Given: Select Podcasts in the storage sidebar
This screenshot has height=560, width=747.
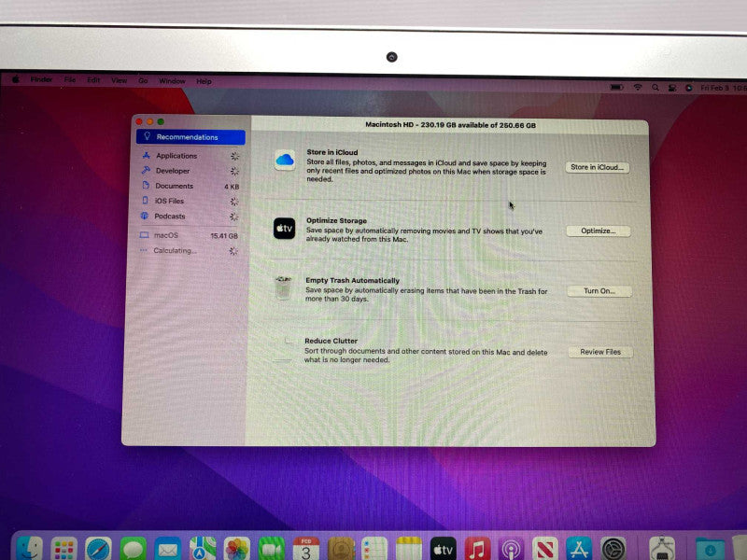Looking at the screenshot, I should click(190, 217).
